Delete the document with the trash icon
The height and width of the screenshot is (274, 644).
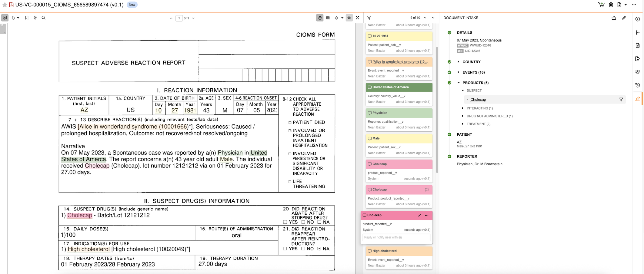611,5
